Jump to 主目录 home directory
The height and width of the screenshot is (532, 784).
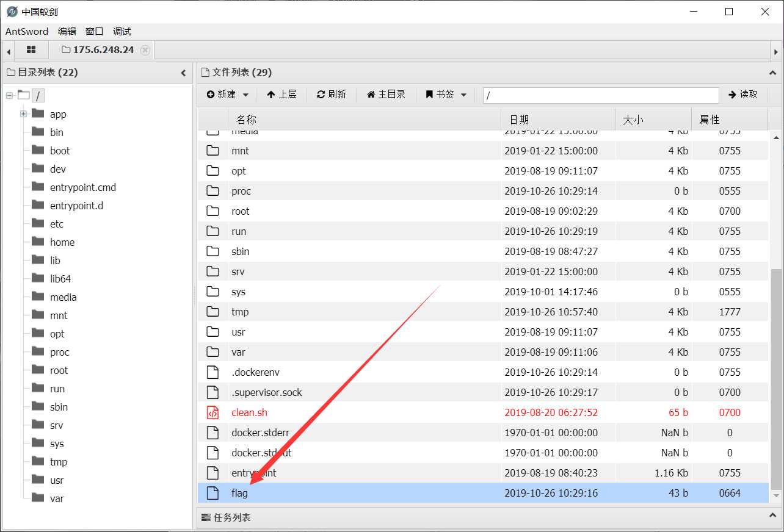click(x=386, y=95)
